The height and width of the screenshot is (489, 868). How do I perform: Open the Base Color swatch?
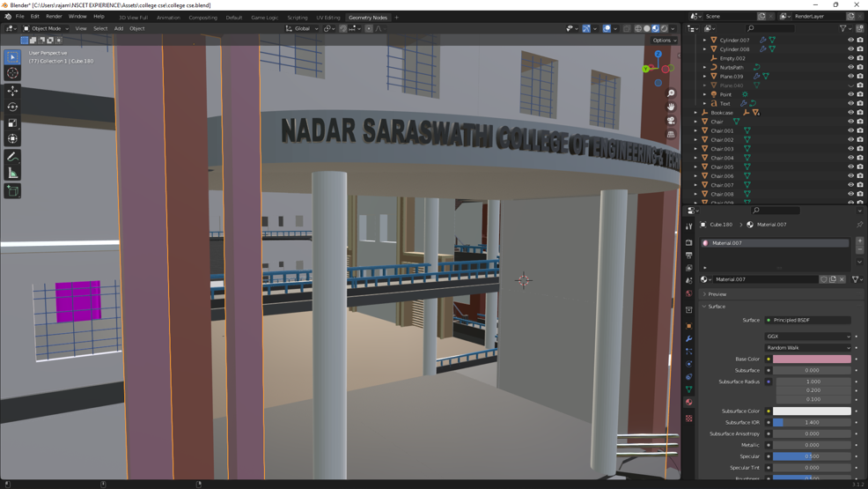pos(812,359)
